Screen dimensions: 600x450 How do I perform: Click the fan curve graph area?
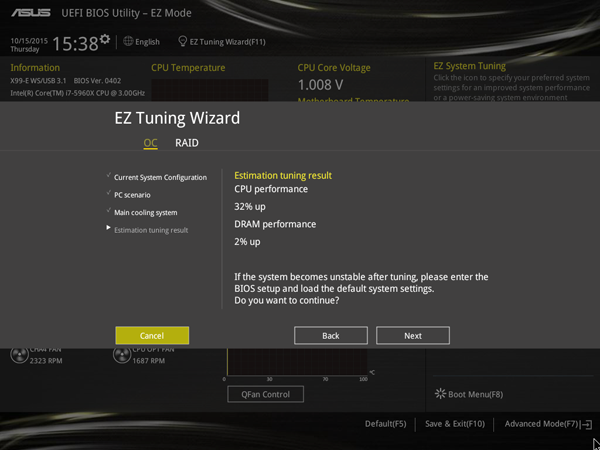(297, 362)
